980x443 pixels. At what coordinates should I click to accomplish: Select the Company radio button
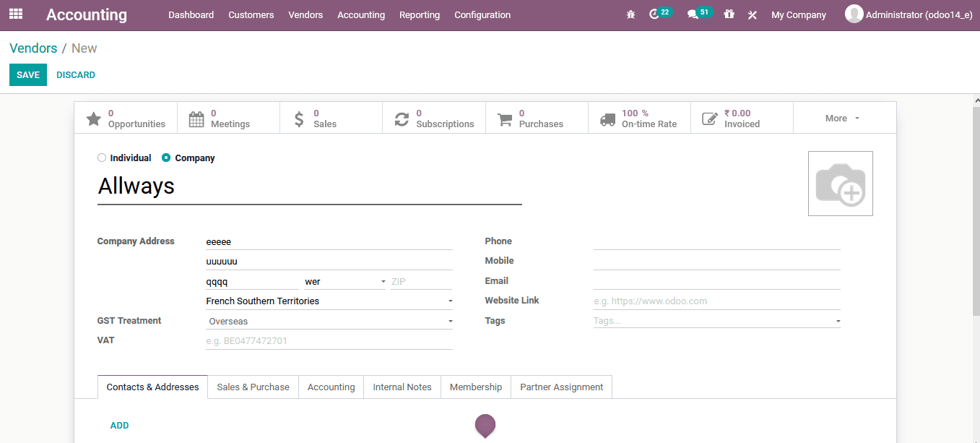(166, 158)
